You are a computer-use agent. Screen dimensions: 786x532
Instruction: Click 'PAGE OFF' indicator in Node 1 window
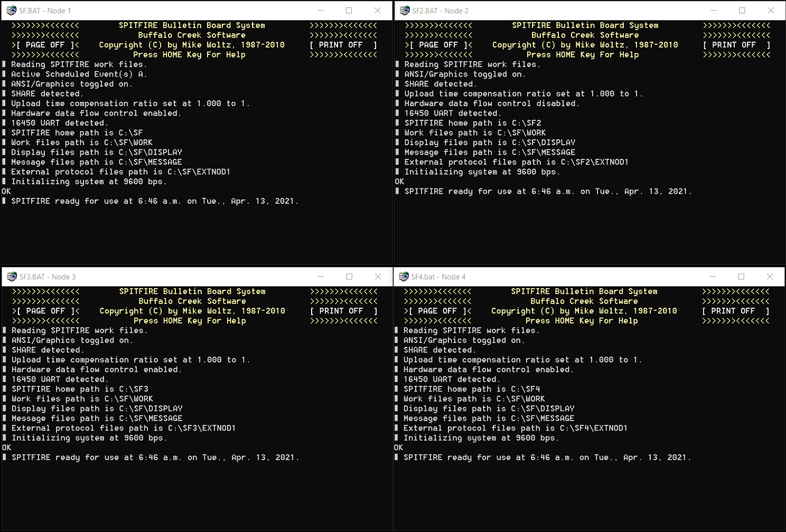point(45,45)
